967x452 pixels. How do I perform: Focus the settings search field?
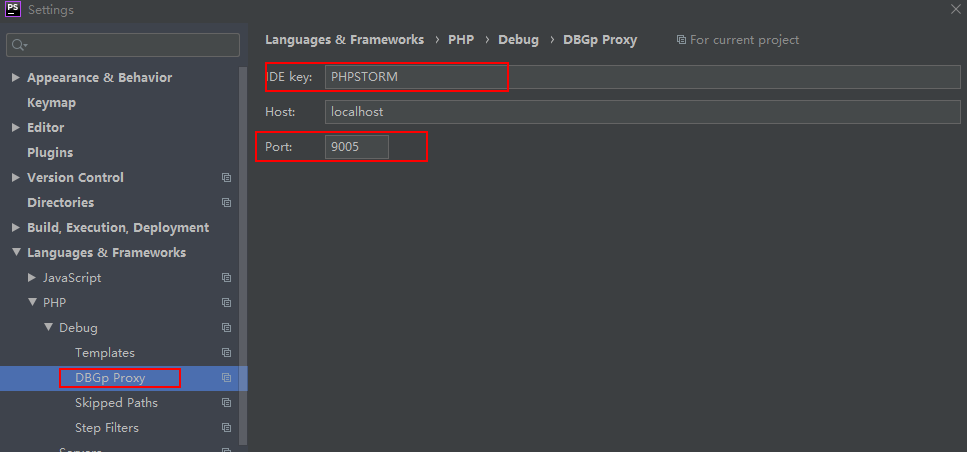[123, 45]
